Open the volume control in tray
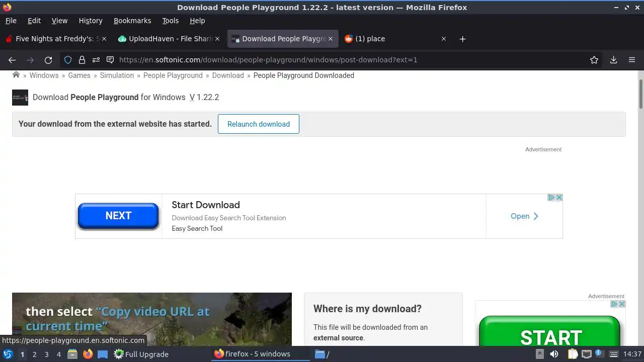This screenshot has width=644, height=362. 554,354
